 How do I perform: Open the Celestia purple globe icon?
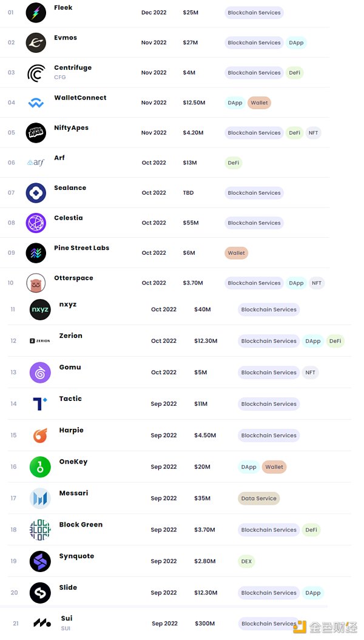coord(36,223)
